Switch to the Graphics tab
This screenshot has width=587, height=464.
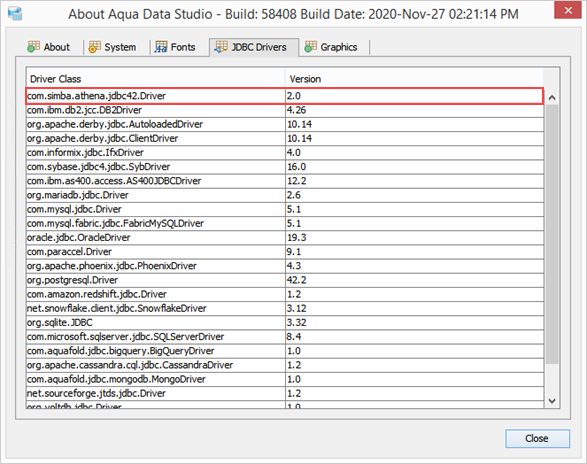coord(331,47)
